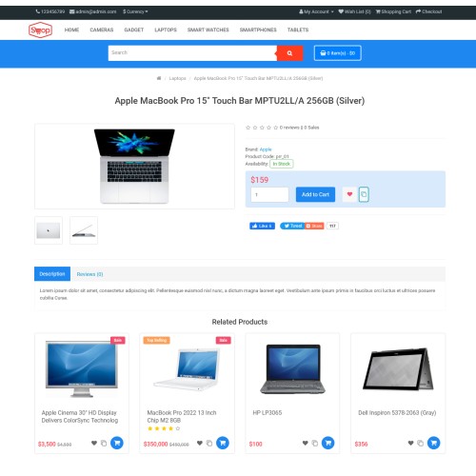Image resolution: width=476 pixels, height=476 pixels.
Task: Open the Apple brand link
Action: 266,149
